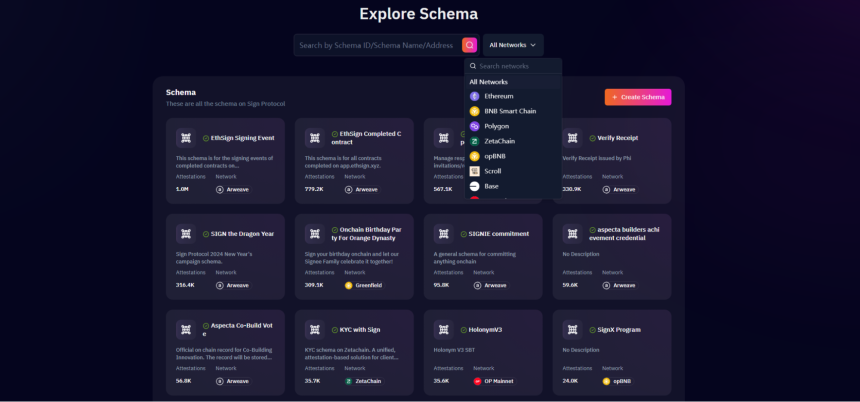Open the HolonymV3 schema title

click(x=485, y=330)
